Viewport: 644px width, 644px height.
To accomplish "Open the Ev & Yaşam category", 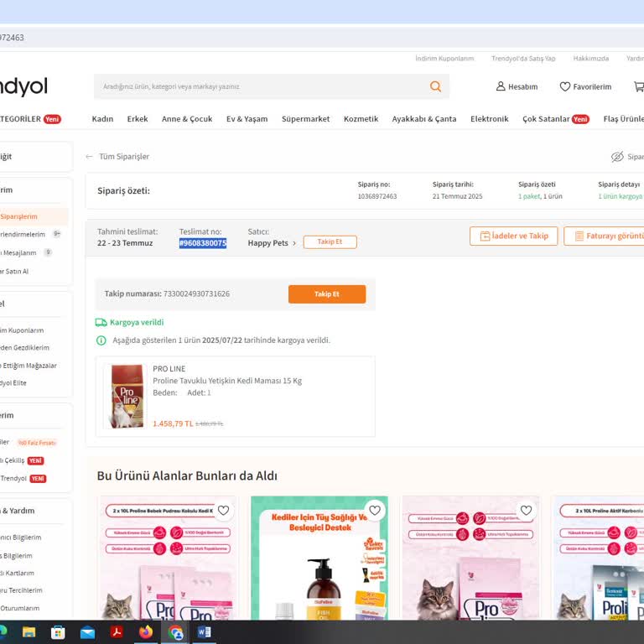I will coord(247,119).
